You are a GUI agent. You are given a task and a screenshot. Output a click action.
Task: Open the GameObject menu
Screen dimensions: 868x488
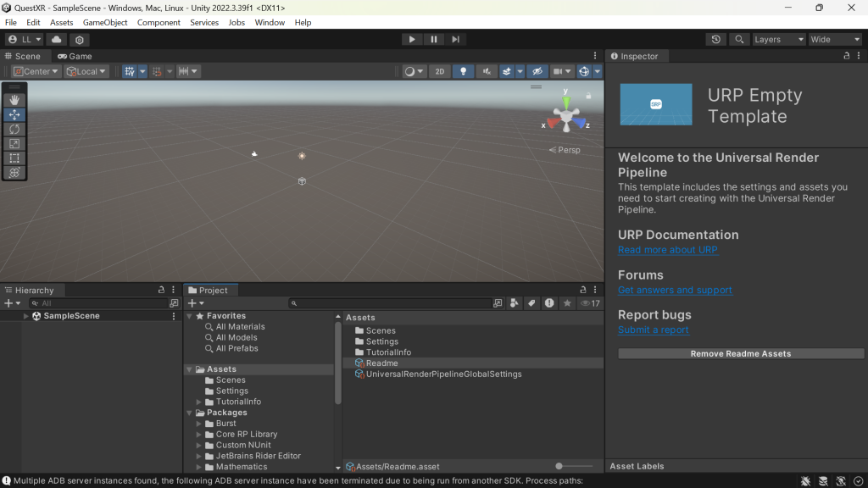pos(105,23)
